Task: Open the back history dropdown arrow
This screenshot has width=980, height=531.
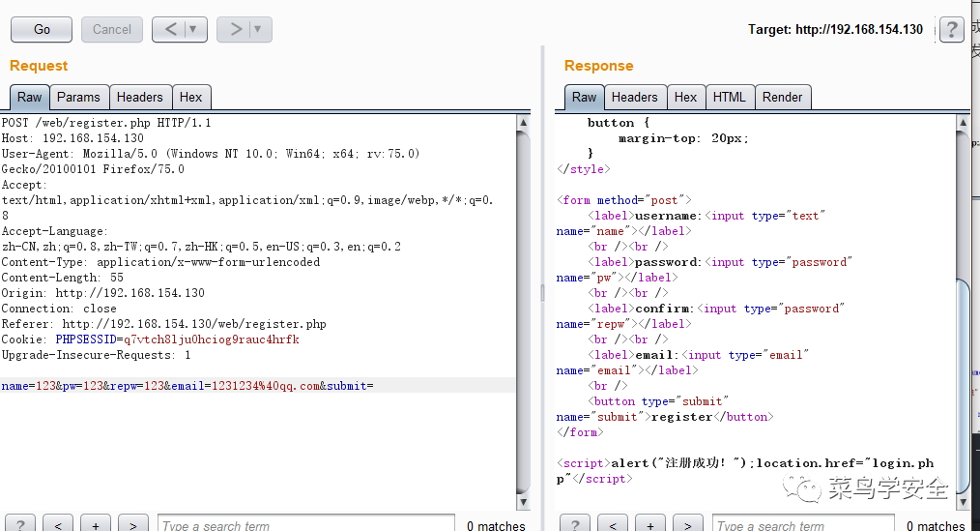Action: 193,29
